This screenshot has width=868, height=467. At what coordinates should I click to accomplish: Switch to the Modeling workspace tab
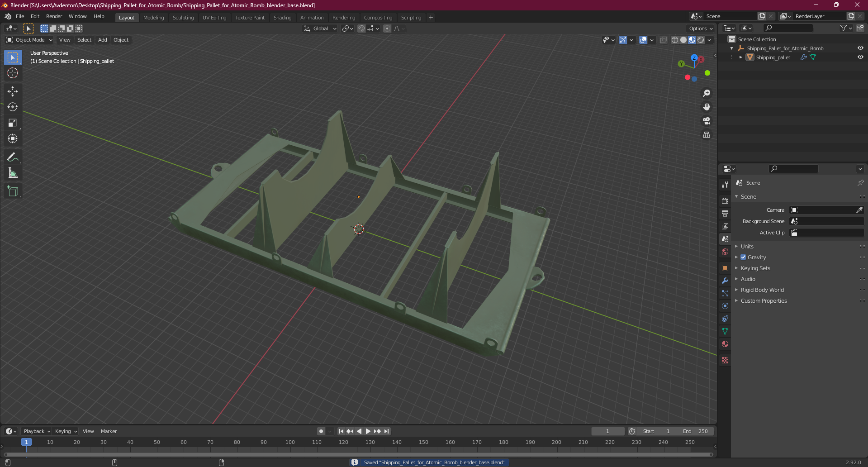[x=153, y=18]
